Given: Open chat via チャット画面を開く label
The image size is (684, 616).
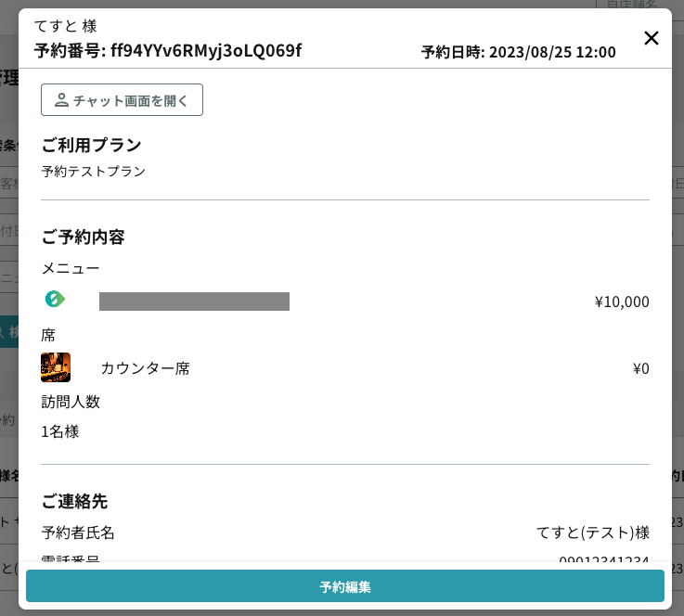Looking at the screenshot, I should pyautogui.click(x=130, y=100).
